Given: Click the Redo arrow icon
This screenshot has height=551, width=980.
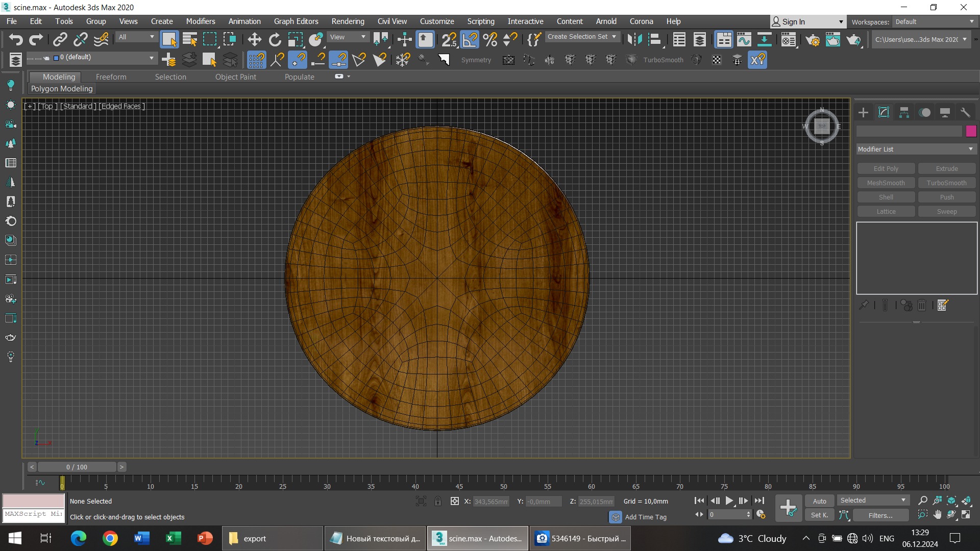Looking at the screenshot, I should [x=36, y=39].
